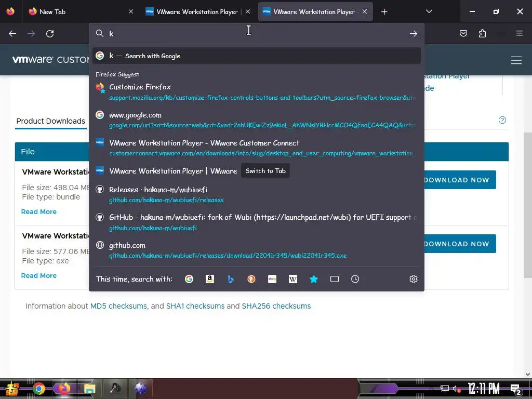The height and width of the screenshot is (399, 532).
Task: Click Download Now for the exe file
Action: tap(460, 244)
